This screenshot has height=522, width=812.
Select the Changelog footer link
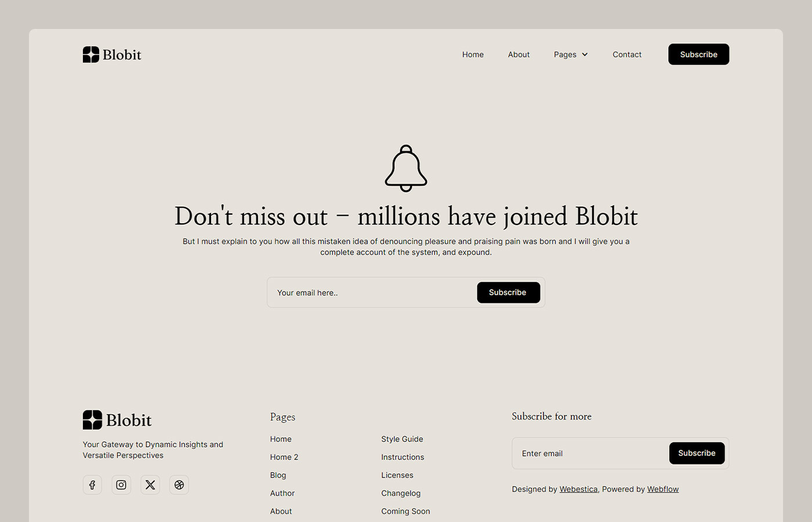click(401, 493)
